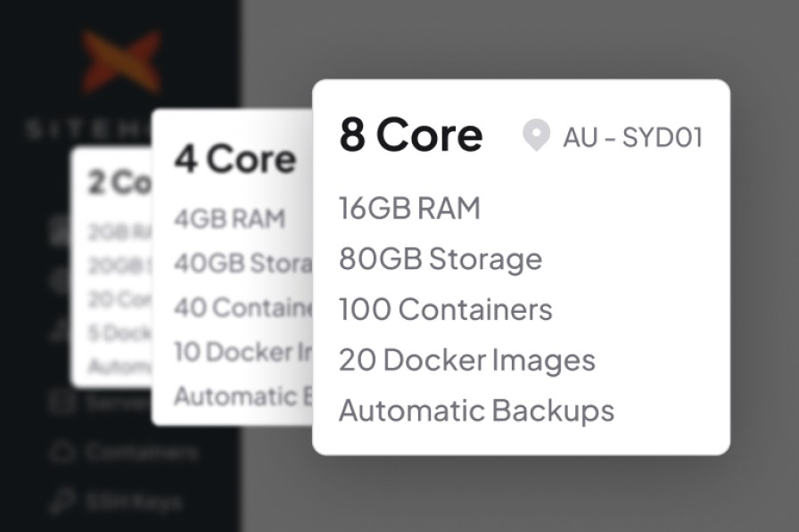Click the 100 Containers spec entry
Image resolution: width=799 pixels, height=532 pixels.
(x=445, y=309)
